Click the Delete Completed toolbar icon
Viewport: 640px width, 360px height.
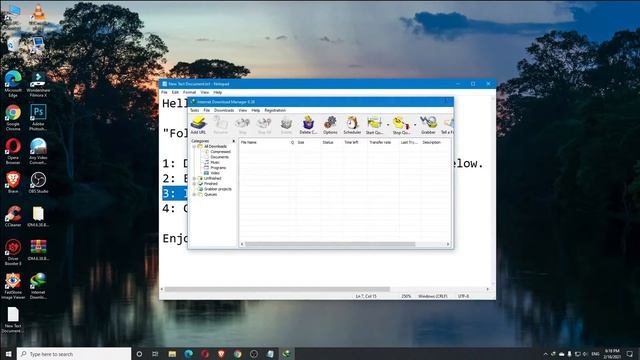[x=308, y=124]
